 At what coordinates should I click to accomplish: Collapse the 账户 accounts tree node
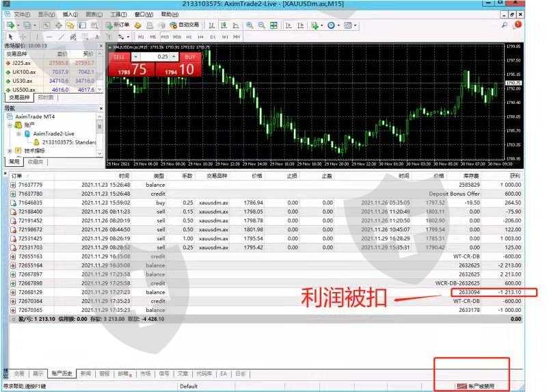10,125
